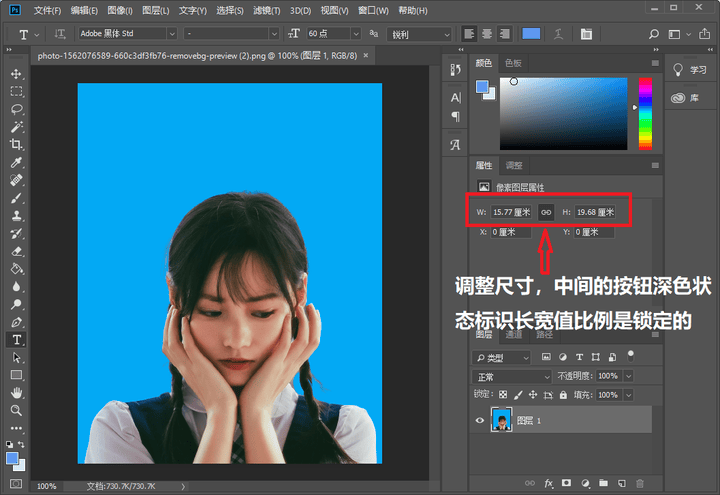This screenshot has height=495, width=720.
Task: Toggle the lock all padlock icon
Action: click(x=563, y=395)
